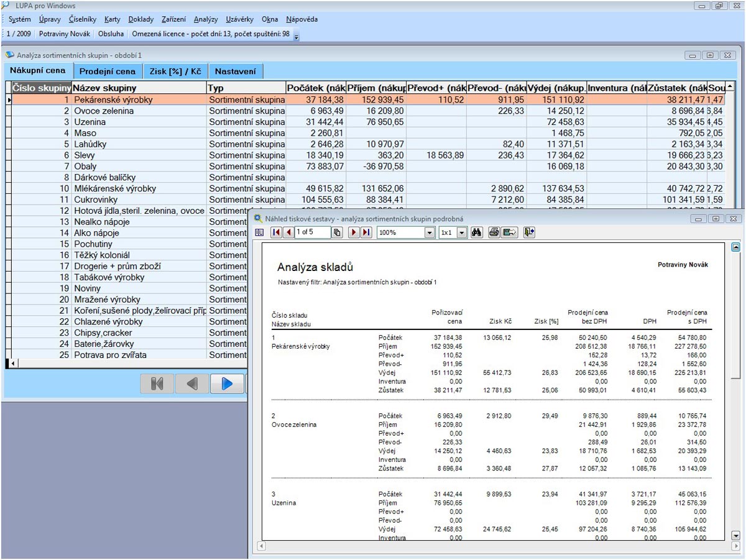
Task: Click toolbar overflow arrow after license text
Action: click(x=297, y=36)
